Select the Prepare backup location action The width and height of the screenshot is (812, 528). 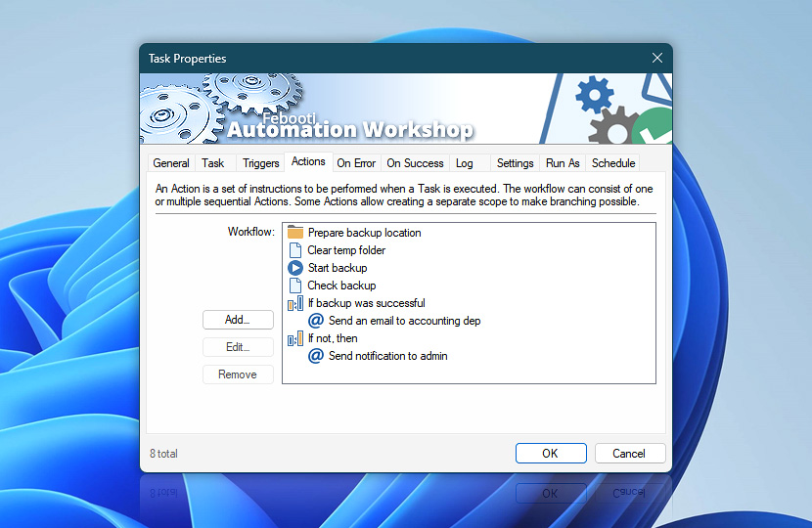pyautogui.click(x=364, y=233)
